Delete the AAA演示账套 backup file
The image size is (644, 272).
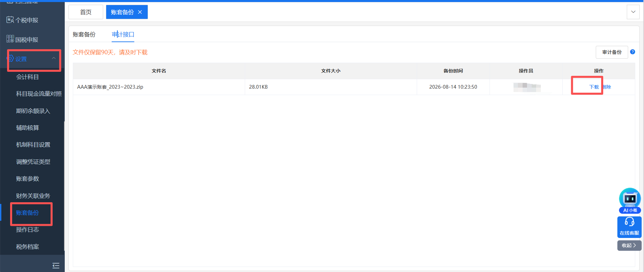pos(607,87)
